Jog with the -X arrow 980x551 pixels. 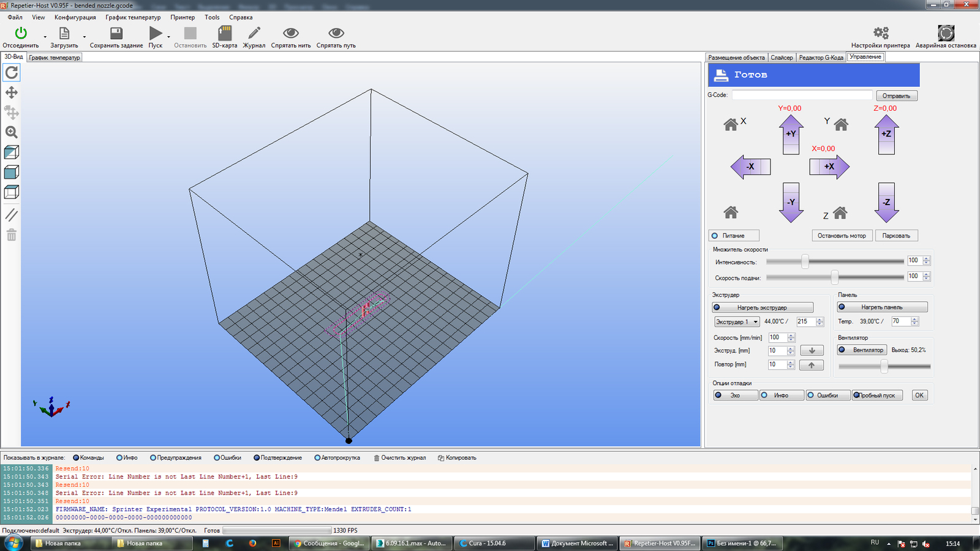(750, 167)
